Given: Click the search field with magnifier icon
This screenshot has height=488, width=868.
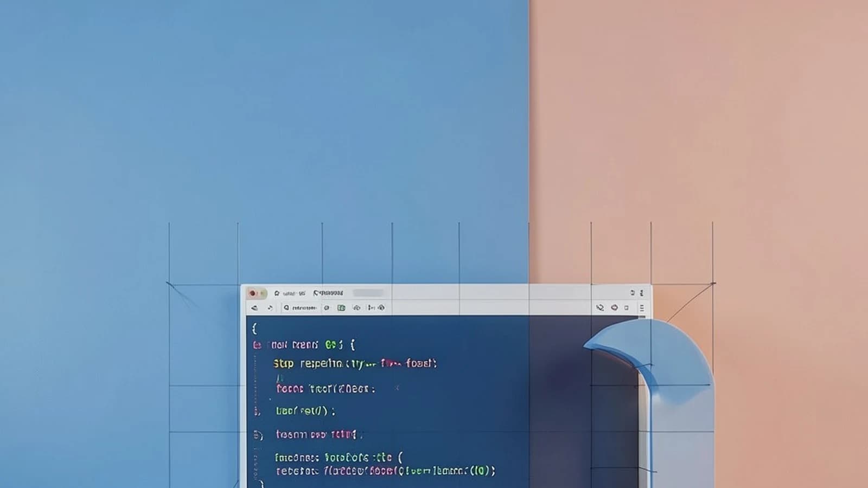Looking at the screenshot, I should click(300, 307).
